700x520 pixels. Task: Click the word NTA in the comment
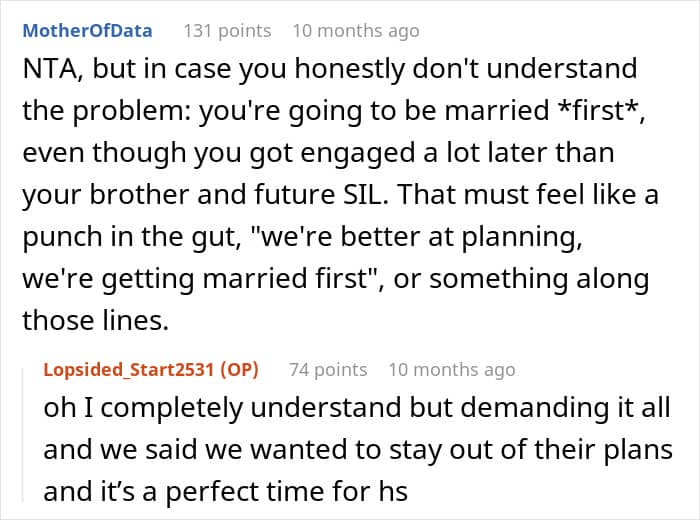(51, 69)
